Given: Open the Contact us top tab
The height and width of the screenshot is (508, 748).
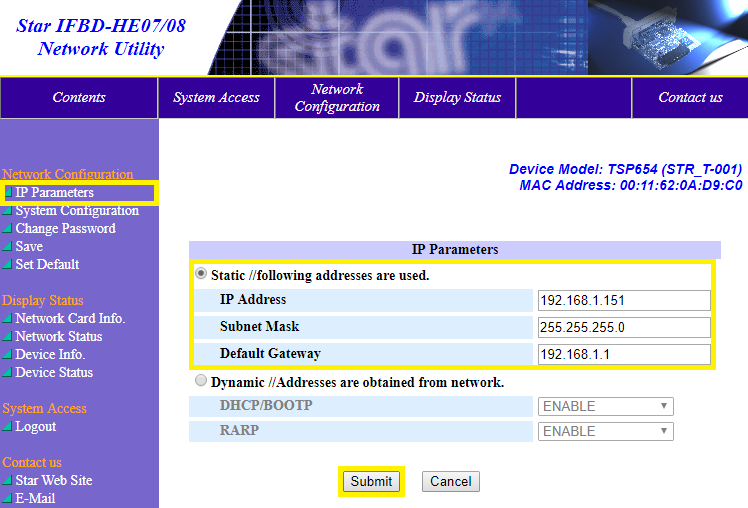Looking at the screenshot, I should pyautogui.click(x=690, y=98).
